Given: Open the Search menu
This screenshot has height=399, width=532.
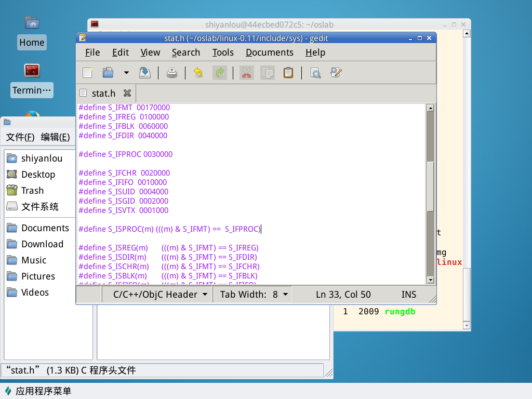Looking at the screenshot, I should 186,52.
